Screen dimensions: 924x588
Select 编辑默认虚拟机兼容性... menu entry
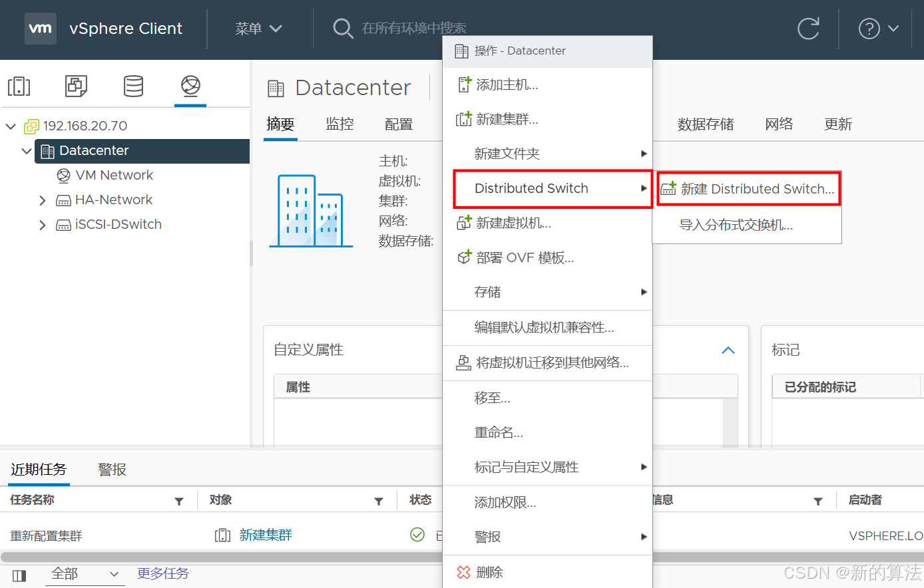point(547,327)
